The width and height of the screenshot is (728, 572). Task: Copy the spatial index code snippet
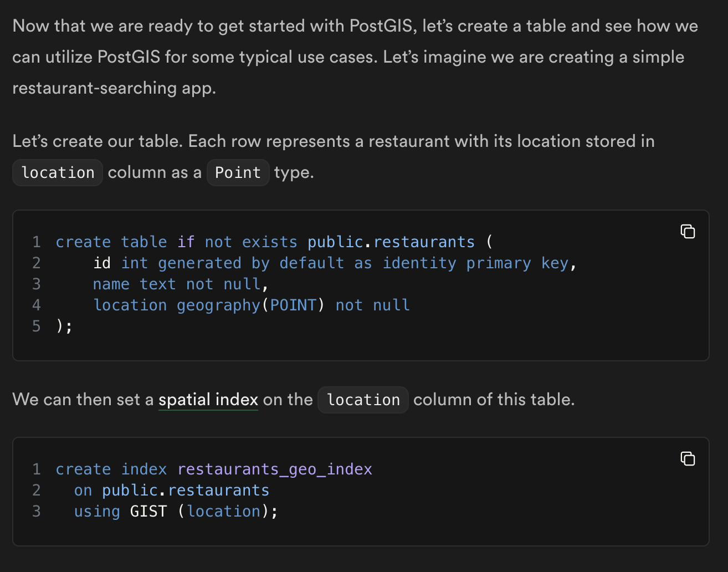(x=688, y=459)
